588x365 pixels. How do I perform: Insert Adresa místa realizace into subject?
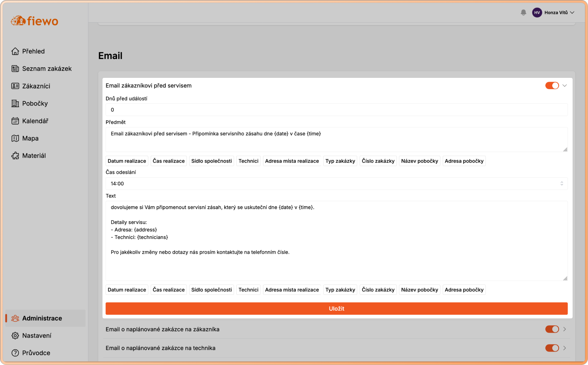(x=292, y=161)
